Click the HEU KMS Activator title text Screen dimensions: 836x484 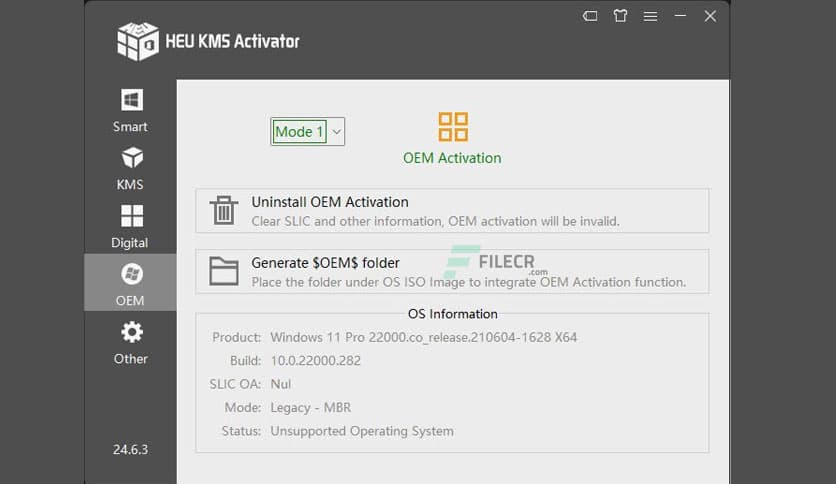coord(232,41)
